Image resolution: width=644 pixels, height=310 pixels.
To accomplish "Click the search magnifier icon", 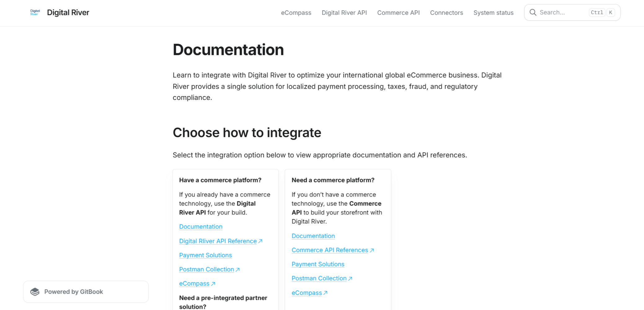I will (x=533, y=12).
